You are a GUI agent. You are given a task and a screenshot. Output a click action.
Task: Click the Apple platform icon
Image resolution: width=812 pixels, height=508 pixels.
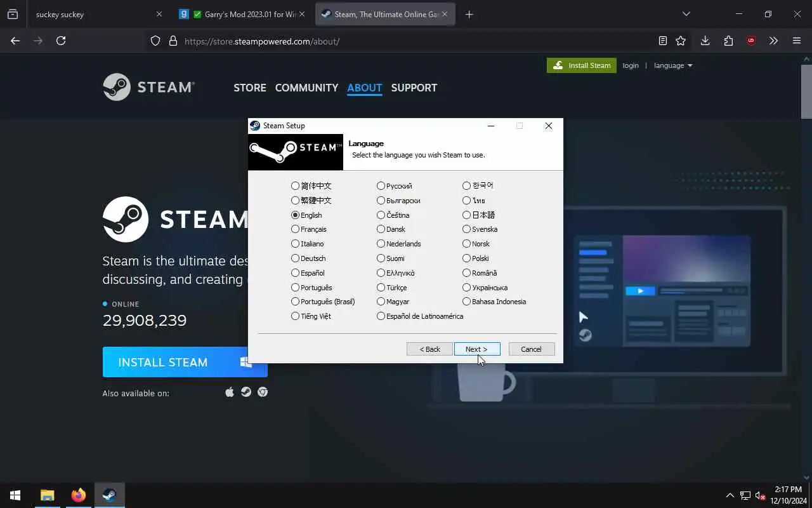[x=230, y=392]
